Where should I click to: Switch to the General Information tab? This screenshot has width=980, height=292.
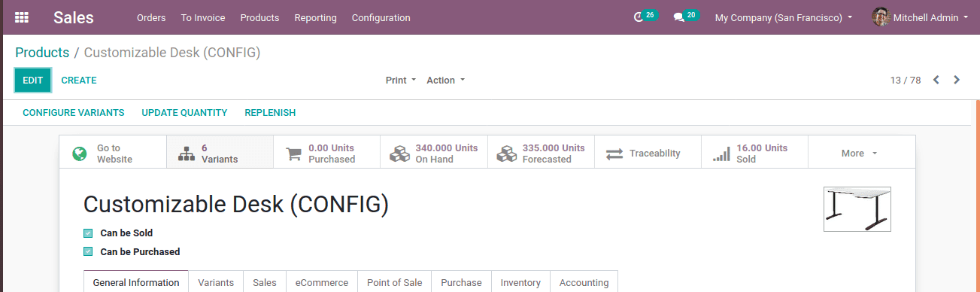tap(136, 282)
